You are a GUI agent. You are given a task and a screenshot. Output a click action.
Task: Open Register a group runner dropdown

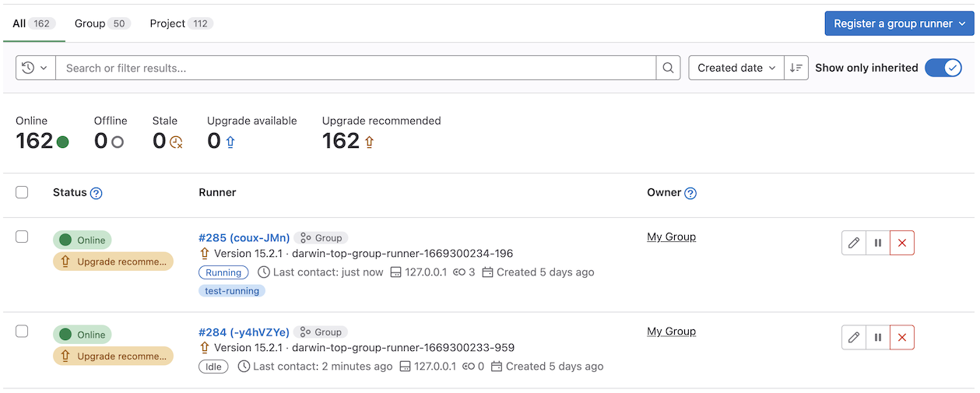click(x=899, y=23)
